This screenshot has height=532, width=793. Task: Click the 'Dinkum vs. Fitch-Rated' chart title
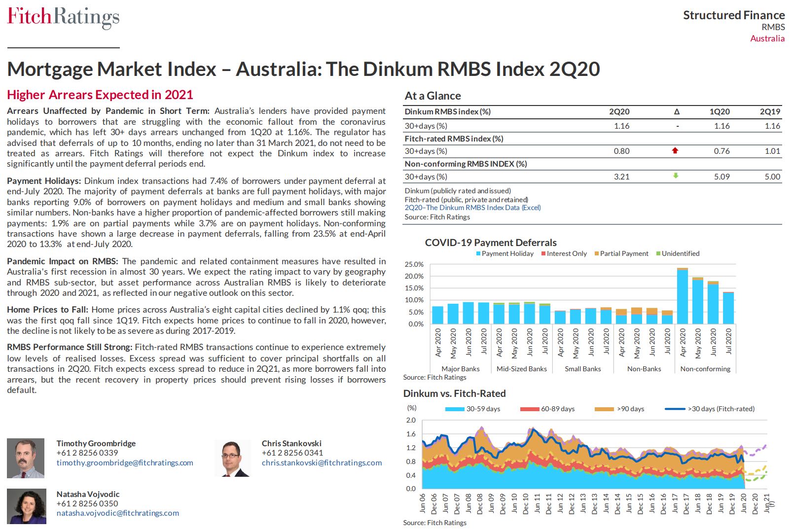point(455,393)
